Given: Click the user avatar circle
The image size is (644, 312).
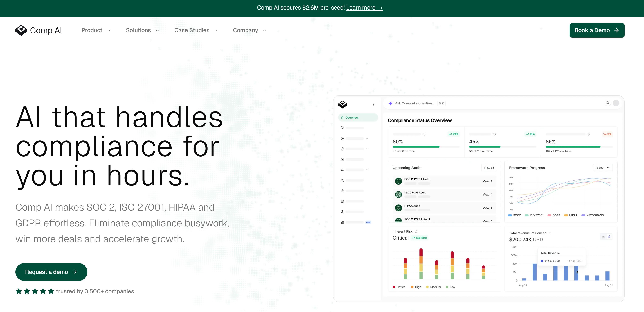Looking at the screenshot, I should (616, 103).
